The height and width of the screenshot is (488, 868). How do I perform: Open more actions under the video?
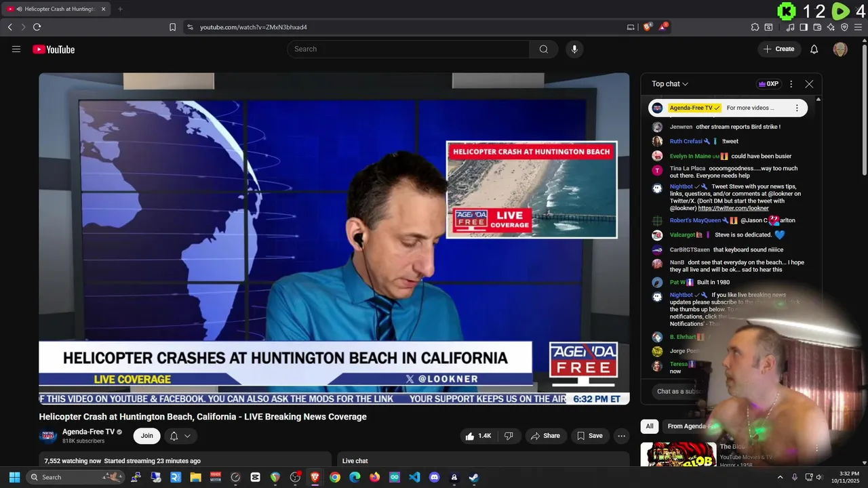pos(620,436)
